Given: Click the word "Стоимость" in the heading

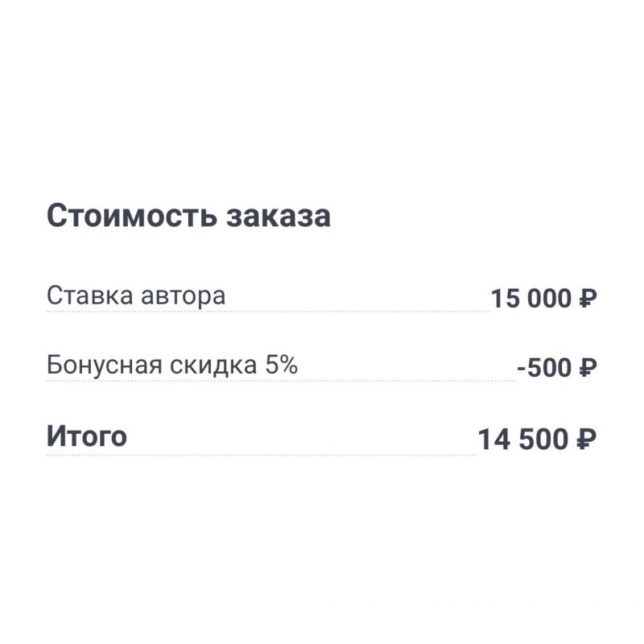Looking at the screenshot, I should coord(132,217).
